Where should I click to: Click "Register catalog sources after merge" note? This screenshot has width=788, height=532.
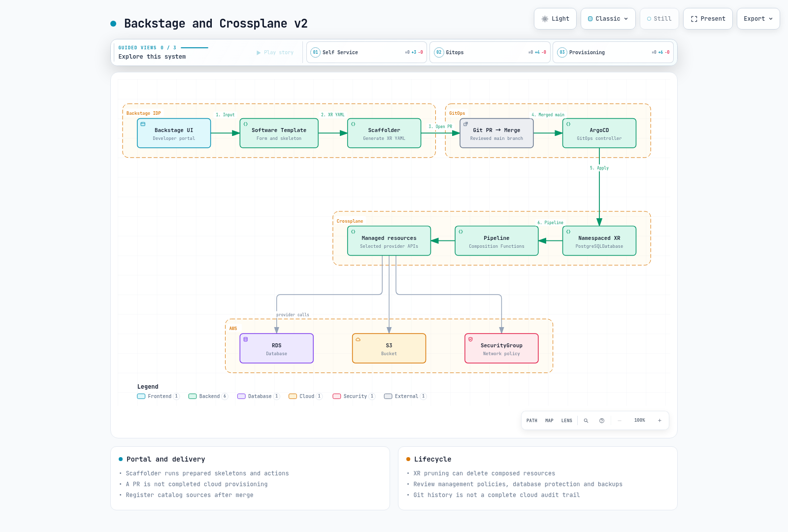(x=190, y=495)
